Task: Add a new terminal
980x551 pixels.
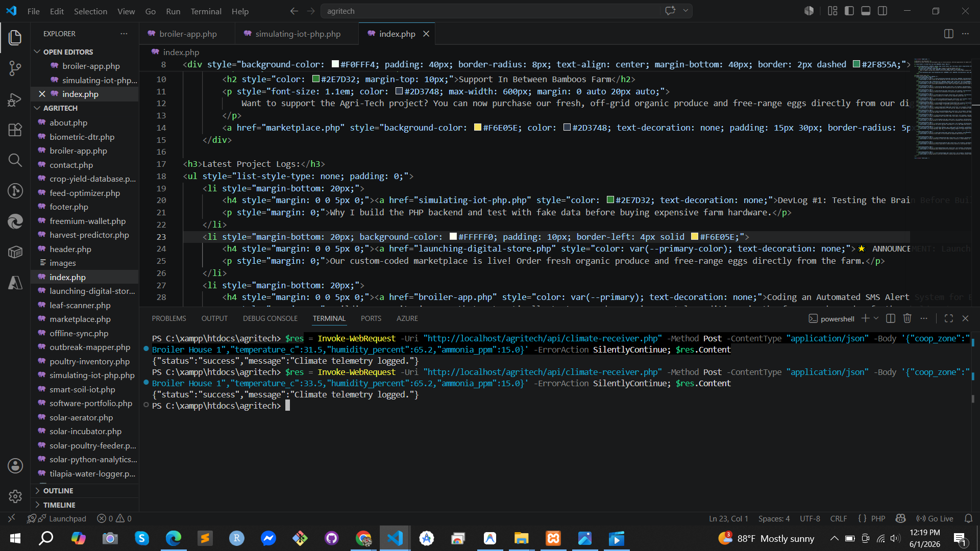Action: coord(865,318)
